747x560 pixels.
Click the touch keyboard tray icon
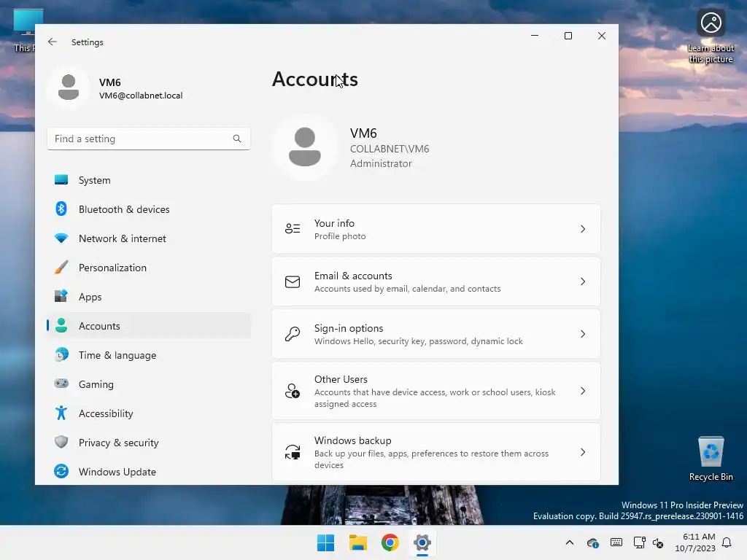pos(616,542)
